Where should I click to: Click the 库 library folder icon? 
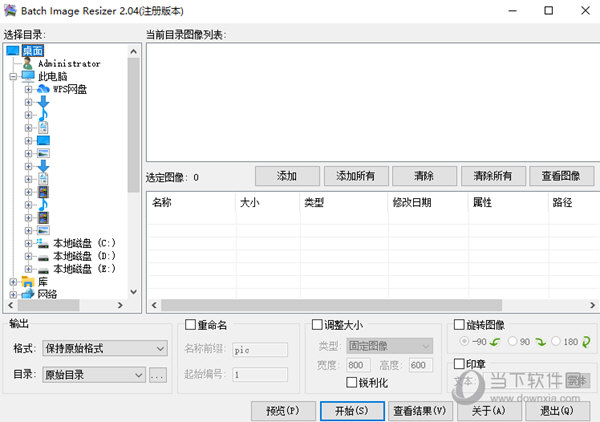coord(28,282)
